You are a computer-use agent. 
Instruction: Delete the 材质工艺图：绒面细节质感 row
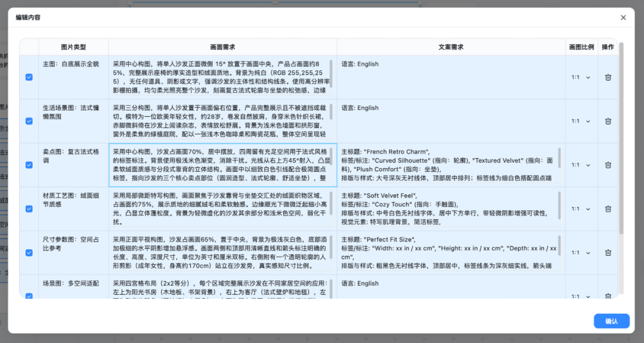coord(608,209)
